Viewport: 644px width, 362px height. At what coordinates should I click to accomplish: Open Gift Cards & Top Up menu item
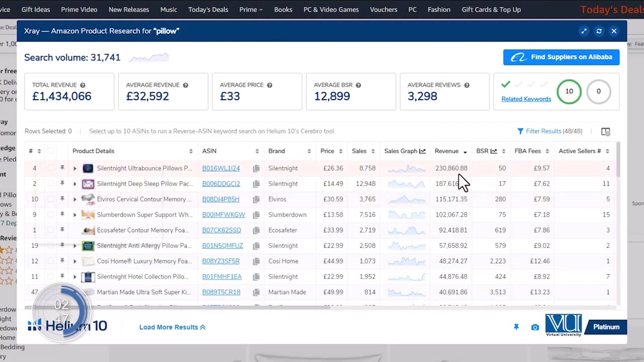coord(491,10)
